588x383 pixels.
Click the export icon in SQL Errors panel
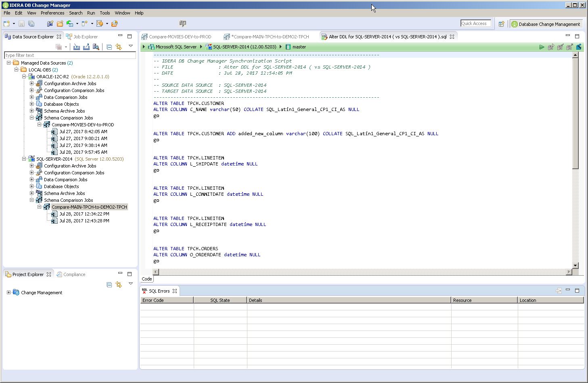(x=559, y=291)
